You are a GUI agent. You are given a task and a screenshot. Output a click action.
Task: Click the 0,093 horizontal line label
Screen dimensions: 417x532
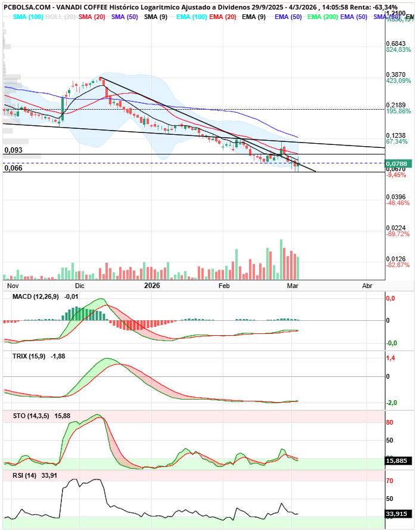[14, 150]
